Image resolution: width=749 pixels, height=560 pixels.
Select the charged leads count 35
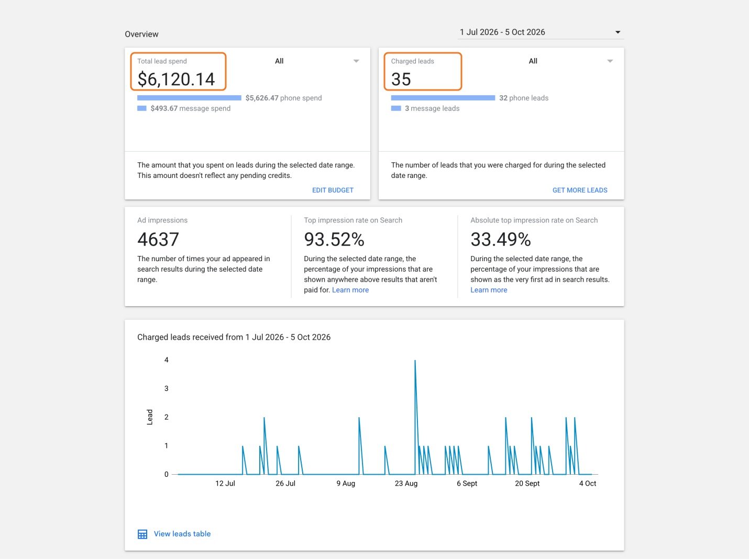click(x=401, y=79)
